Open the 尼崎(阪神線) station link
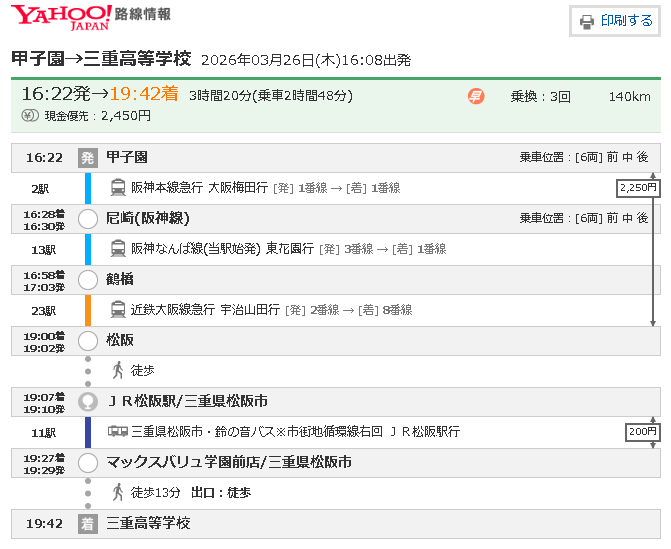671x549 pixels. (x=147, y=218)
